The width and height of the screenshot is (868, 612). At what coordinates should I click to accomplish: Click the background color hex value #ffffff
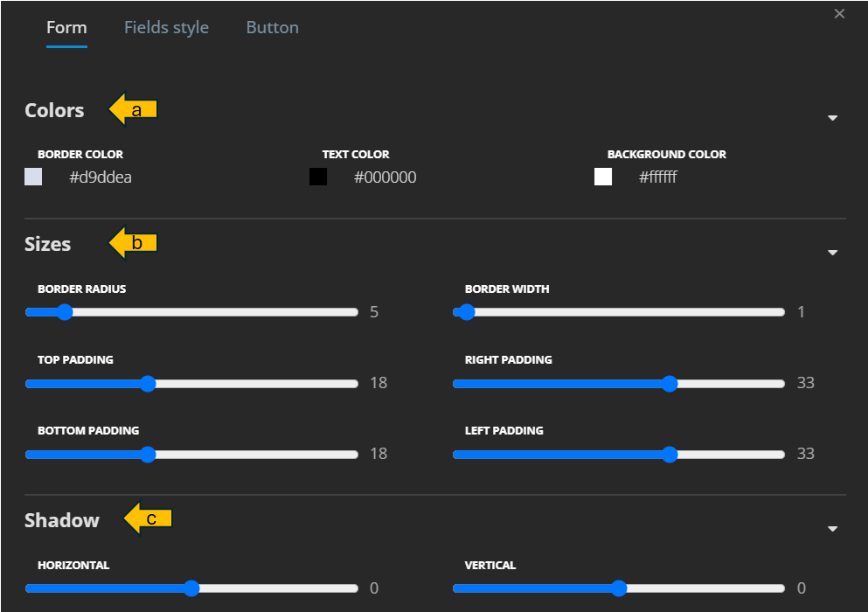[657, 177]
